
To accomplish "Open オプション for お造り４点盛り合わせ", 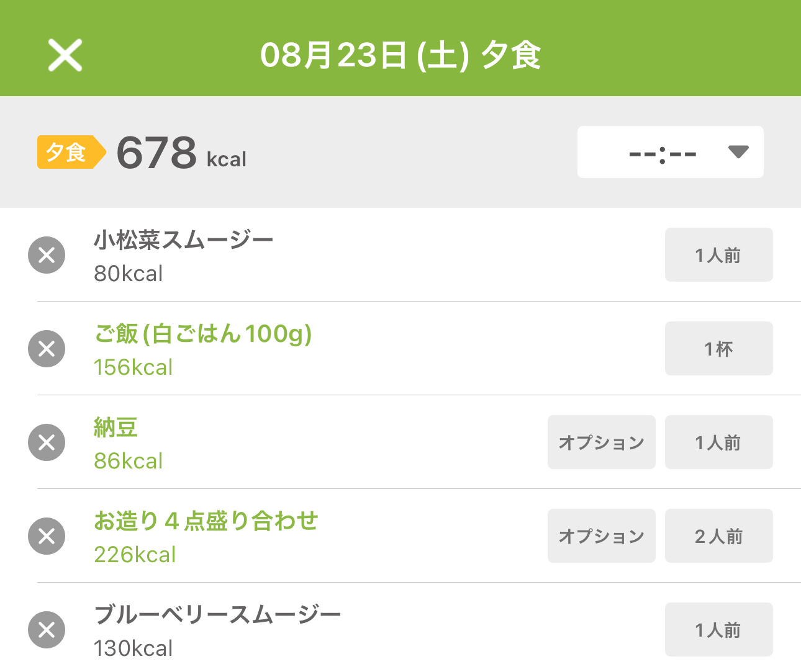I will coord(601,536).
